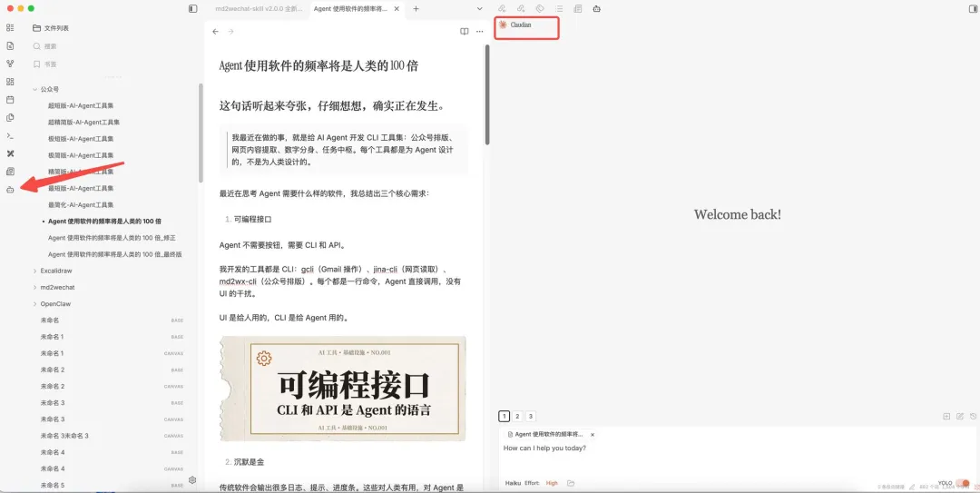980x493 pixels.
Task: Open graph view from the left ribbon
Action: [x=10, y=64]
